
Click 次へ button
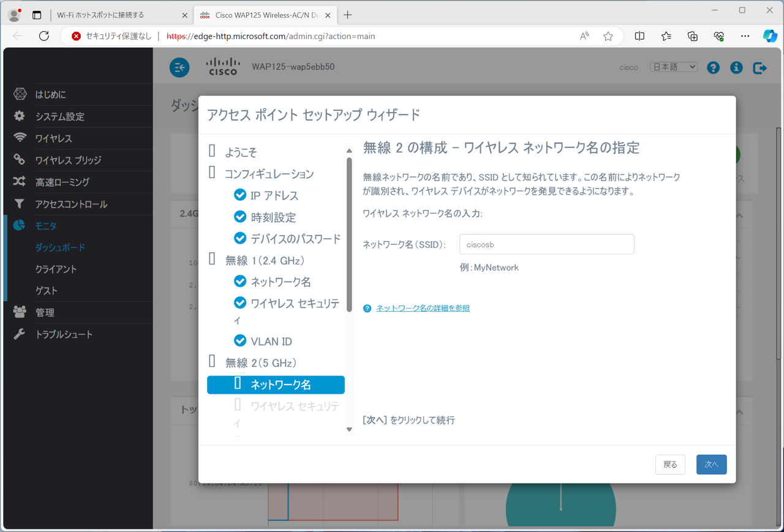[711, 465]
